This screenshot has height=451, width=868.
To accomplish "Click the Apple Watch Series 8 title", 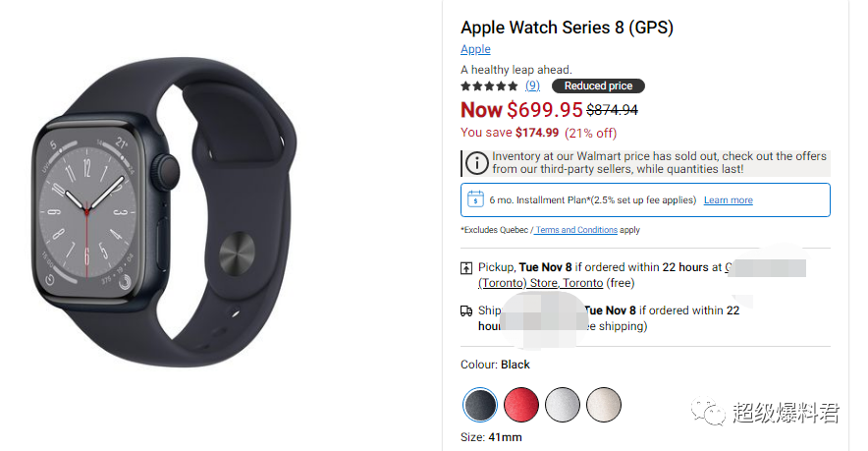I will [x=567, y=28].
